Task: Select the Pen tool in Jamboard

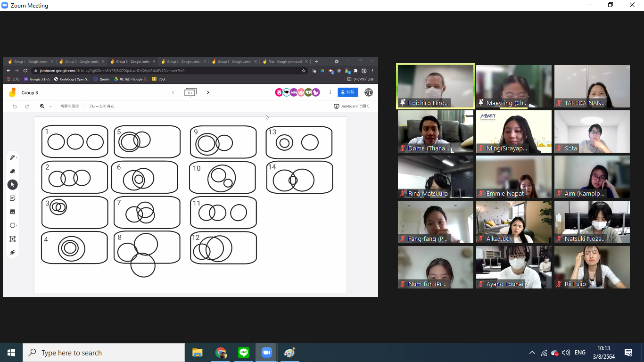Action: (x=13, y=157)
